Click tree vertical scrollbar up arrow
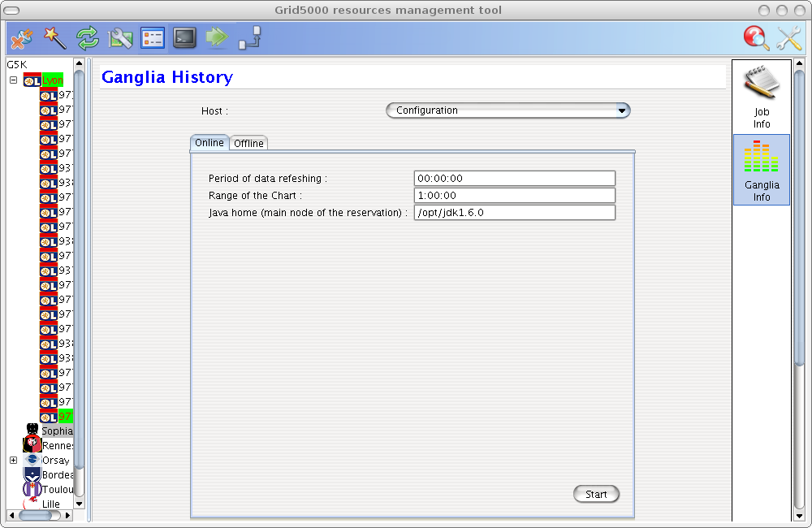The height and width of the screenshot is (528, 812). tap(80, 63)
